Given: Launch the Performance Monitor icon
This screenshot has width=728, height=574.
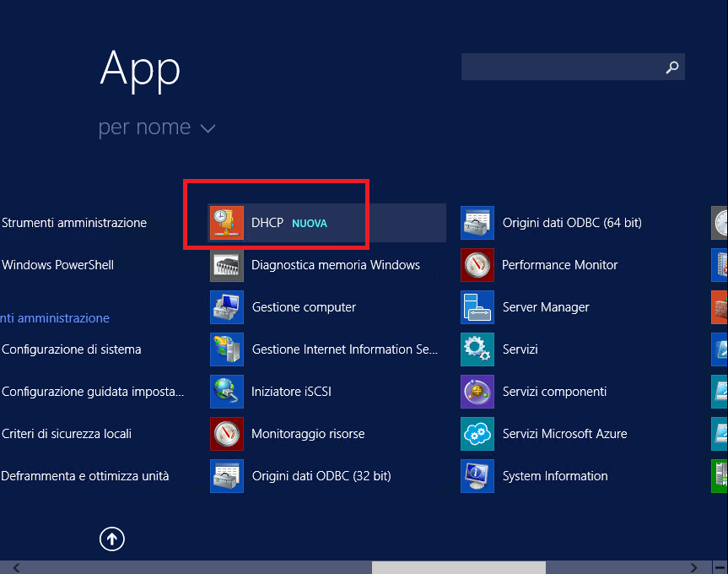Looking at the screenshot, I should (x=477, y=265).
